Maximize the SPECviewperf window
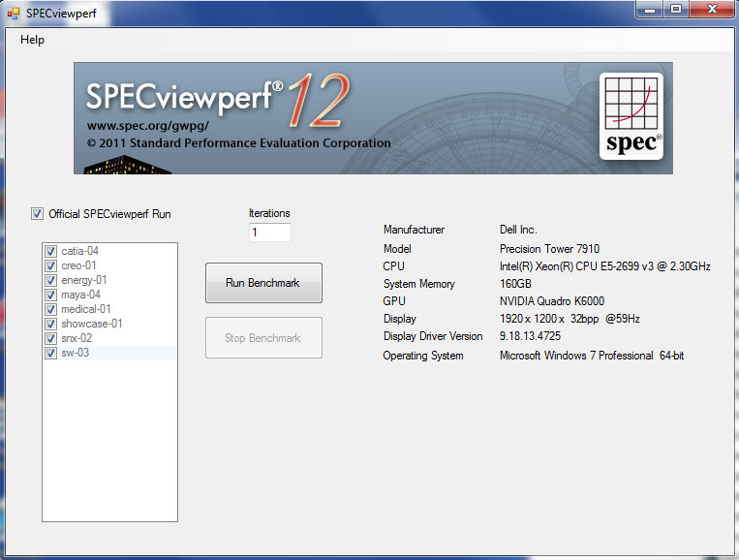739x560 pixels. click(x=676, y=9)
